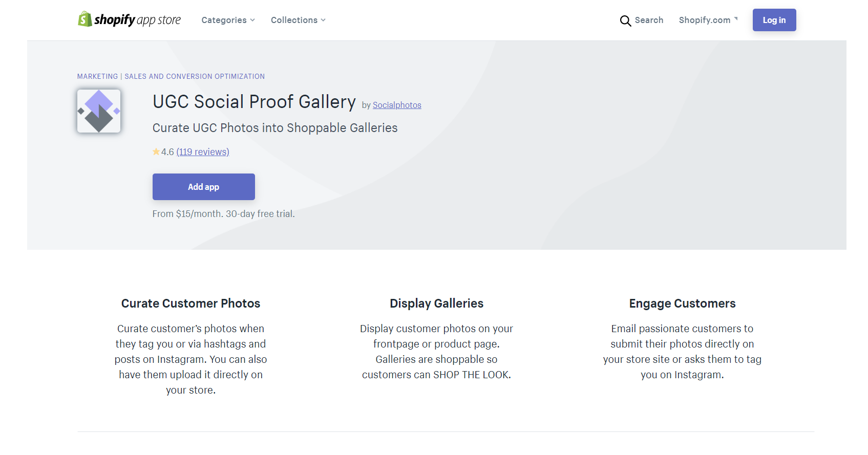Open the 119 reviews link

coord(203,151)
